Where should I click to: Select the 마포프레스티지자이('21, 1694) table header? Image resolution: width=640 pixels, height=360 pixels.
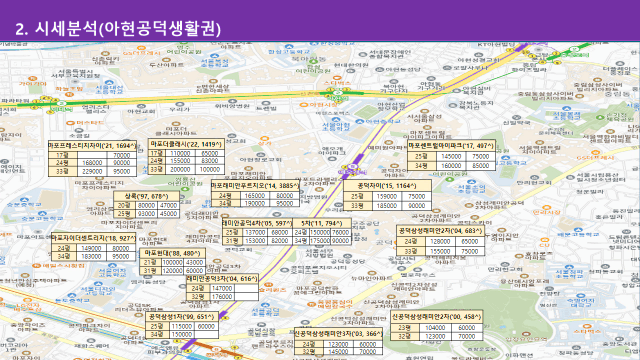tap(92, 145)
